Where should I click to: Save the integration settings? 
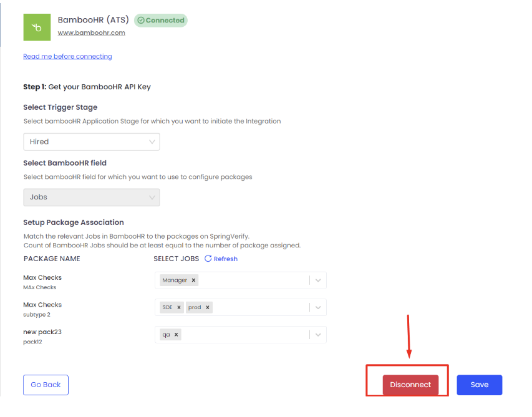point(479,385)
